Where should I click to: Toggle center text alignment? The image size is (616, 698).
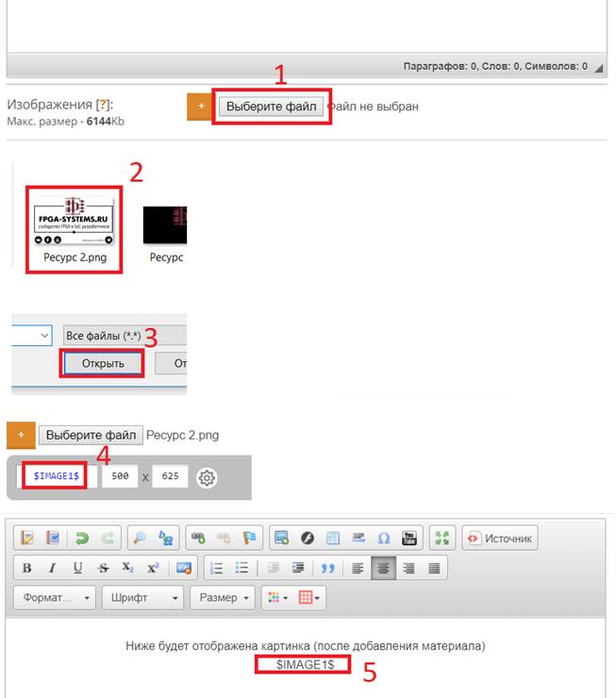click(383, 568)
